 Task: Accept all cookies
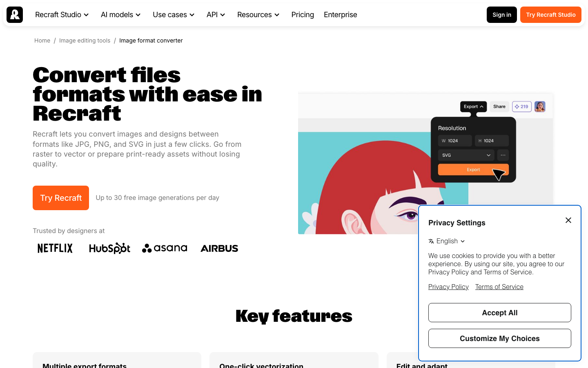click(x=500, y=313)
